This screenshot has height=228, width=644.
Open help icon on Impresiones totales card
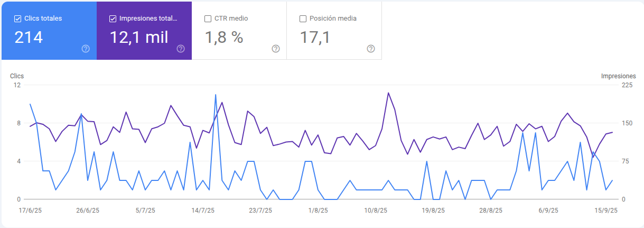181,49
